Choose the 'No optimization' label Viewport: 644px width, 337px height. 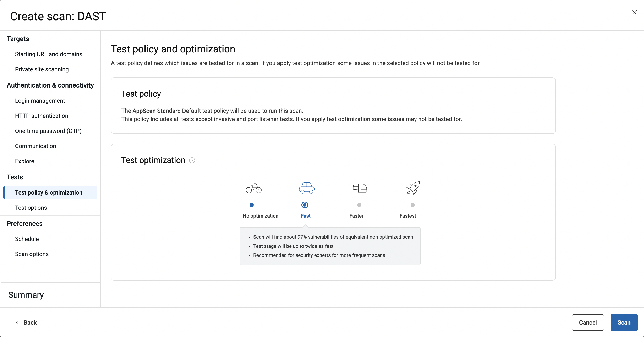pos(261,216)
